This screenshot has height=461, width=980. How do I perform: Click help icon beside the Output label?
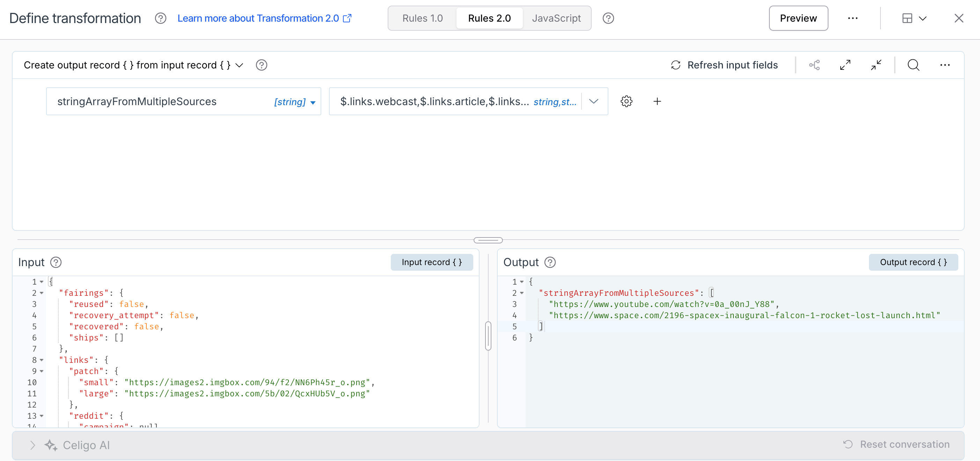click(x=550, y=262)
